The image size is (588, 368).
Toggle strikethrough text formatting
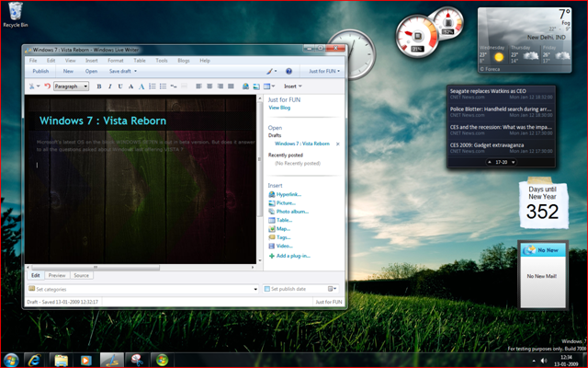pyautogui.click(x=130, y=86)
